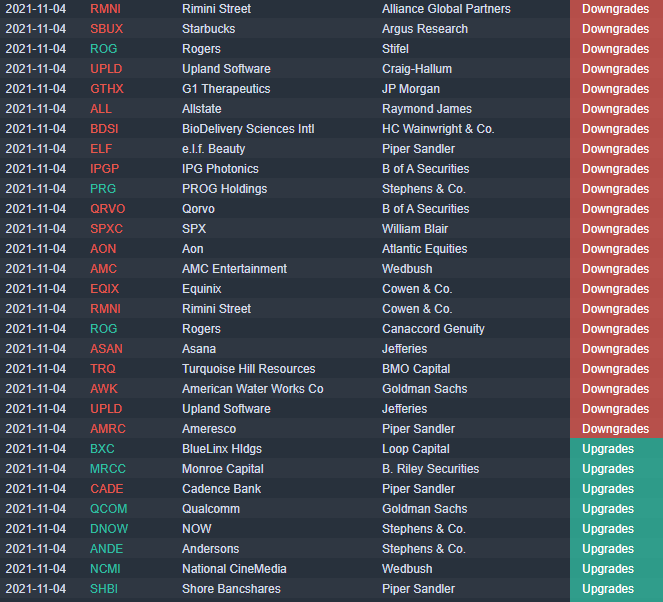Click the PRG ticker
The width and height of the screenshot is (663, 602).
[x=103, y=189]
